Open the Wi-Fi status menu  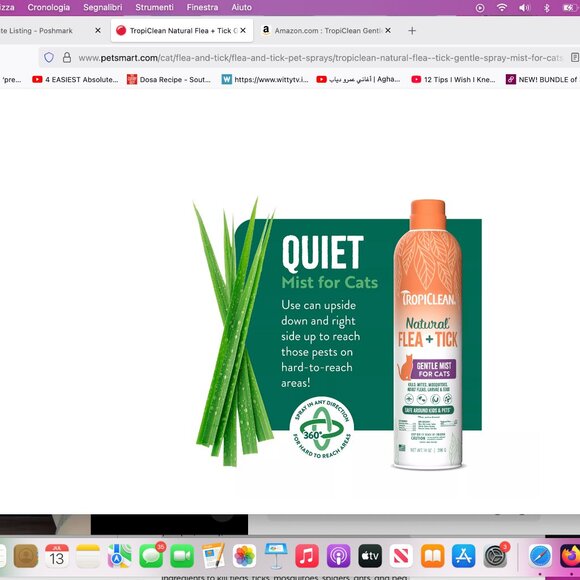(502, 7)
